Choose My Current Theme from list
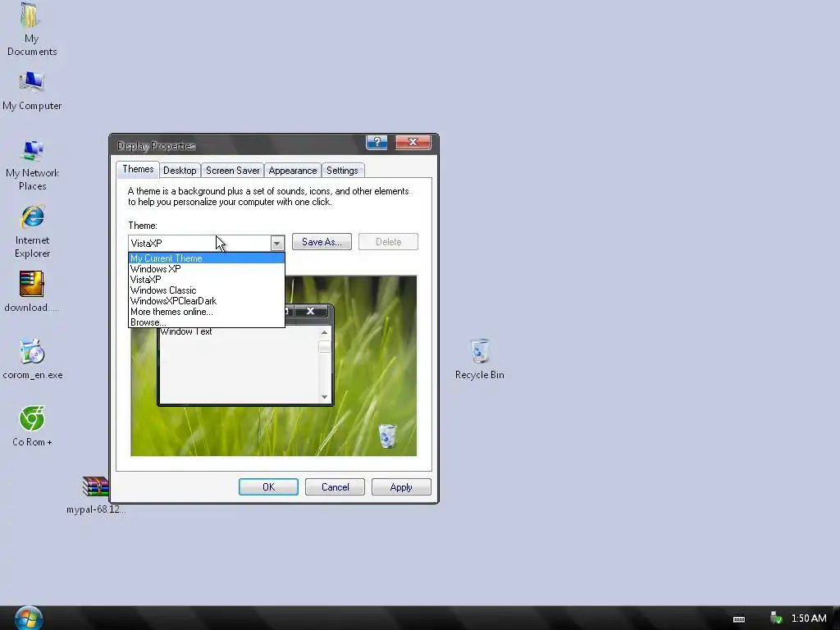Screen dimensions: 840x630 (x=206, y=258)
